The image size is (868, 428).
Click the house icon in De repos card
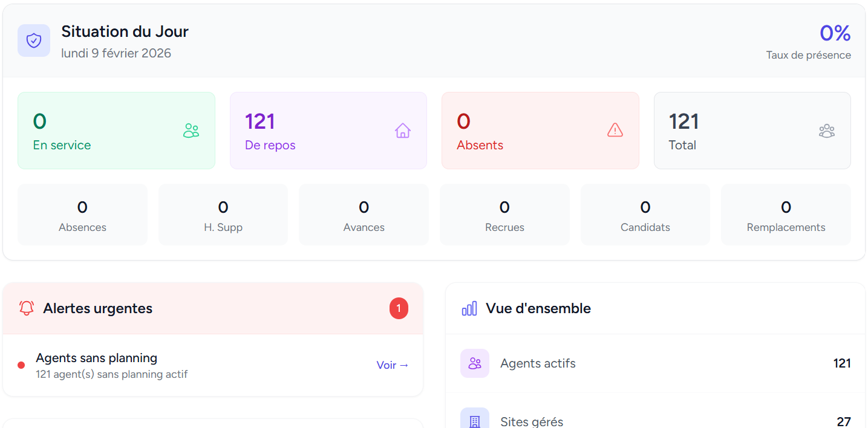[403, 131]
